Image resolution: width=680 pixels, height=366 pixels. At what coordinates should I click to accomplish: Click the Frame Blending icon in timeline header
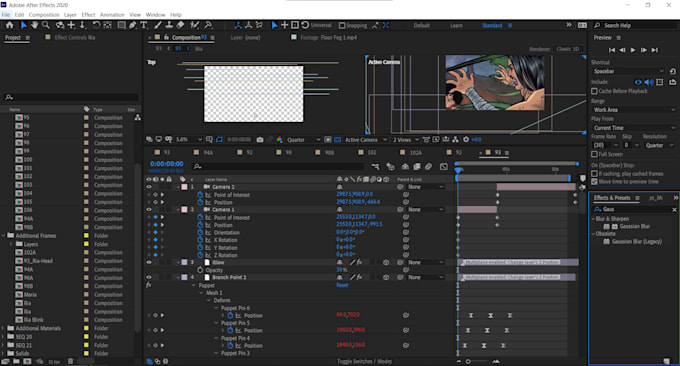point(417,167)
